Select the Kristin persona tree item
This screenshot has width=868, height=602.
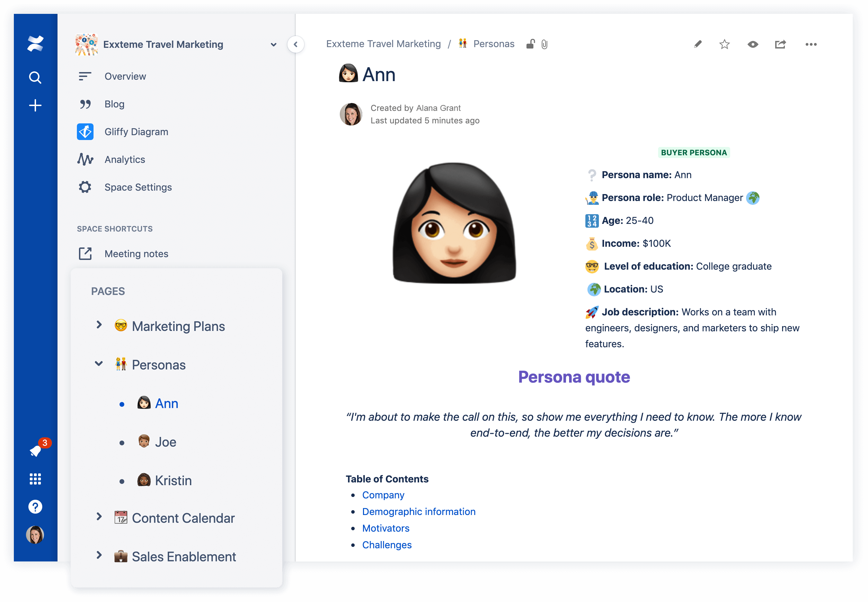173,480
